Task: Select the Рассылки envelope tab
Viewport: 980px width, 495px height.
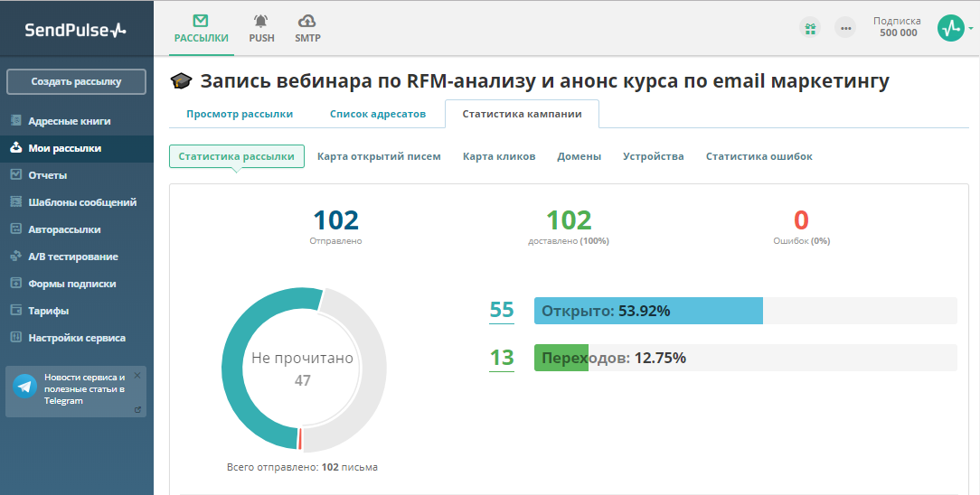Action: coord(201,28)
